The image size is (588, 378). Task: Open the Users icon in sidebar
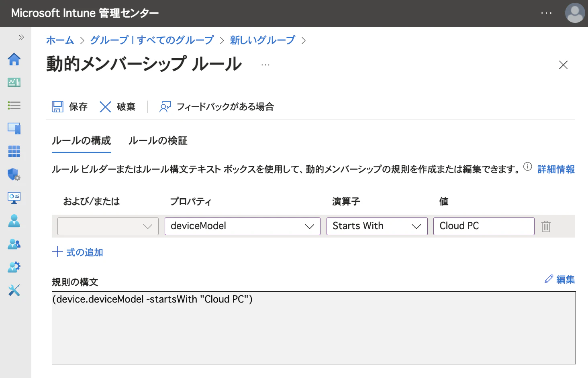pos(14,221)
